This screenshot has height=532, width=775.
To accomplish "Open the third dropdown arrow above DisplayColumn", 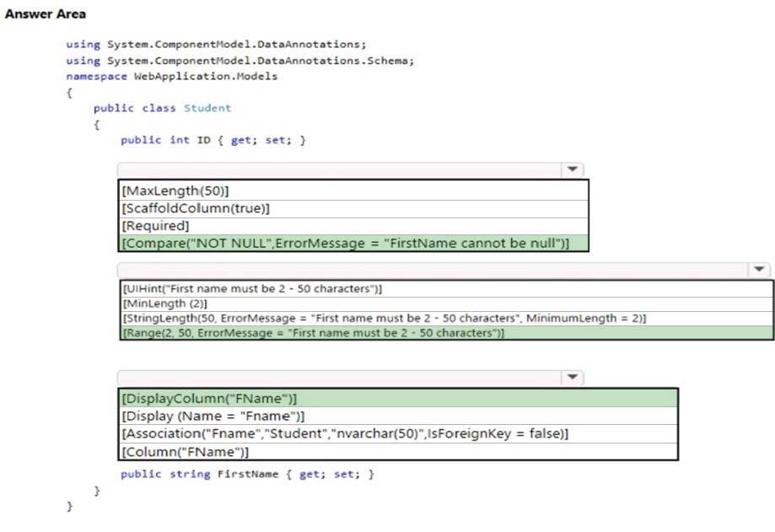I will 573,378.
